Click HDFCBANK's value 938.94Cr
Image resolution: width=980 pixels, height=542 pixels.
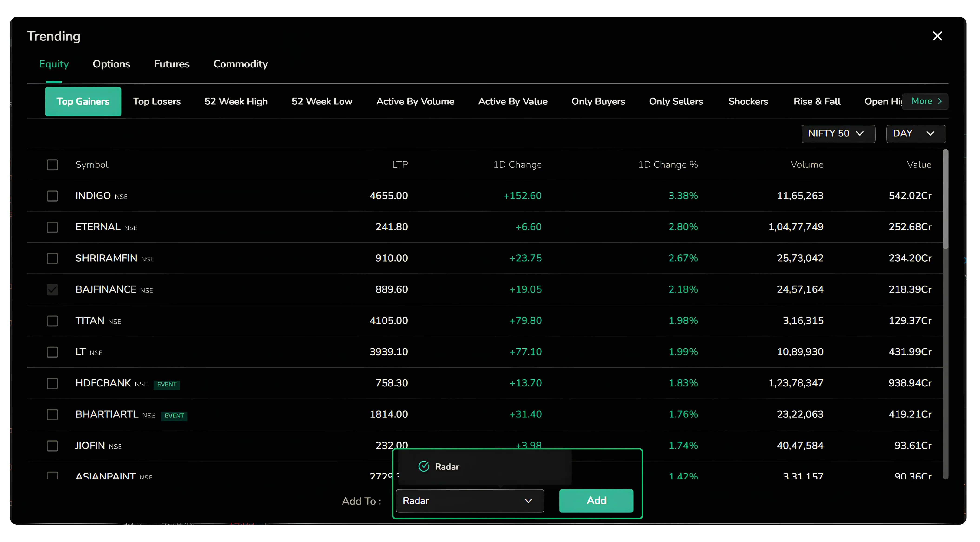[910, 383]
